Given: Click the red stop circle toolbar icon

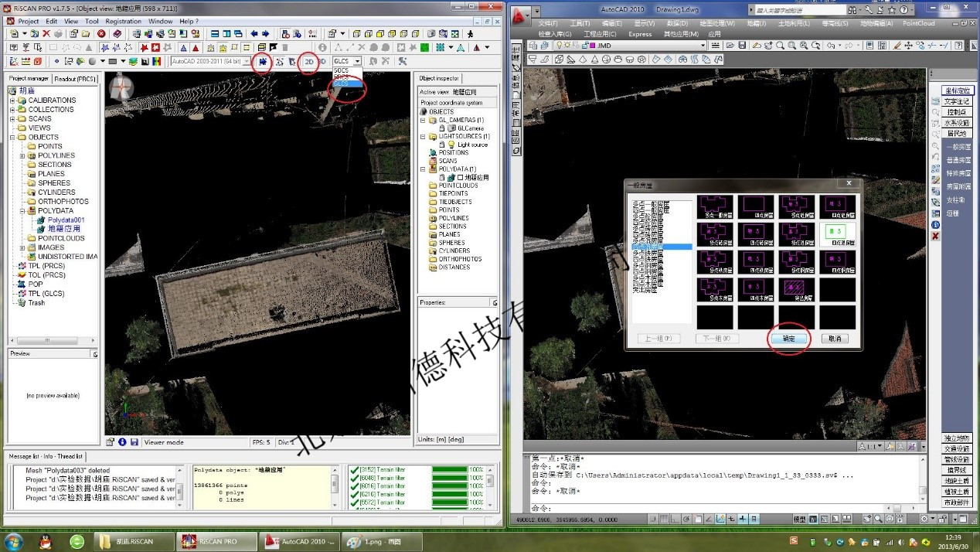Looking at the screenshot, I should point(101,34).
